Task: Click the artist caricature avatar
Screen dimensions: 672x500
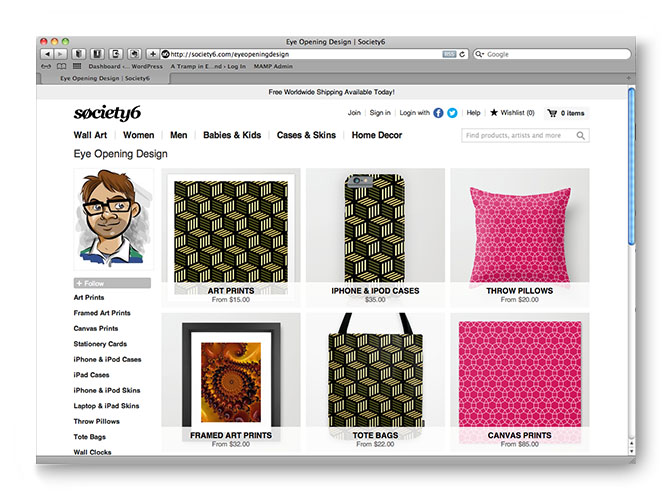Action: [114, 219]
